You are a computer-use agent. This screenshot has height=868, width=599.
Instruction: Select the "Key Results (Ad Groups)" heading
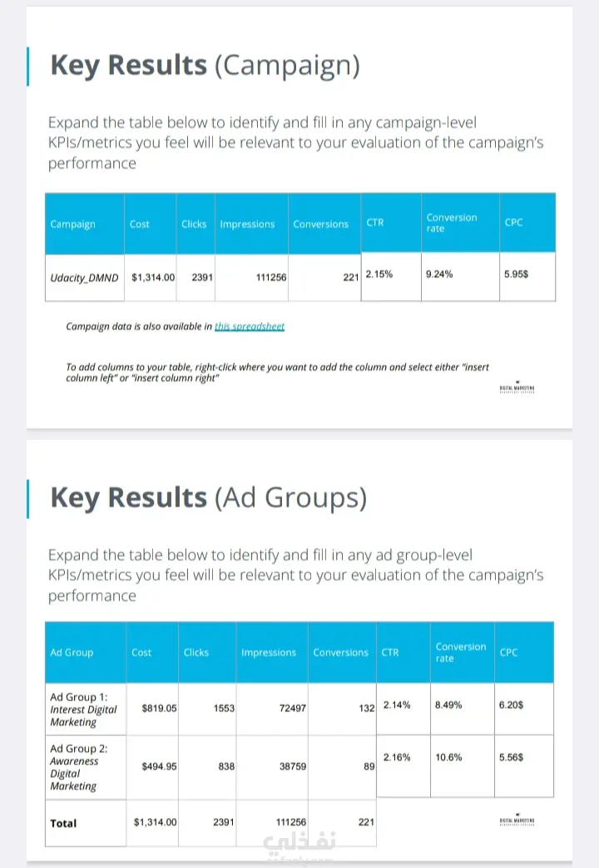[x=208, y=497]
